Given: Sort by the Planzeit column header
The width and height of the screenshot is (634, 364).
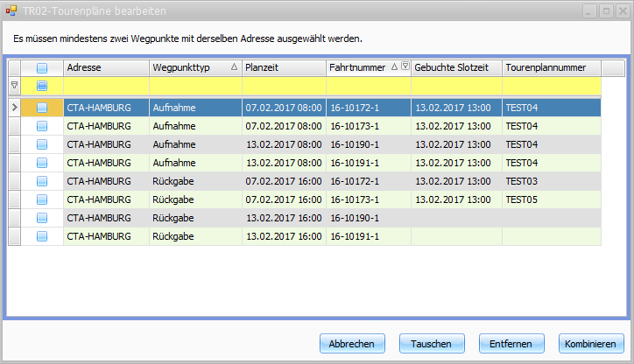Looking at the screenshot, I should pos(283,67).
